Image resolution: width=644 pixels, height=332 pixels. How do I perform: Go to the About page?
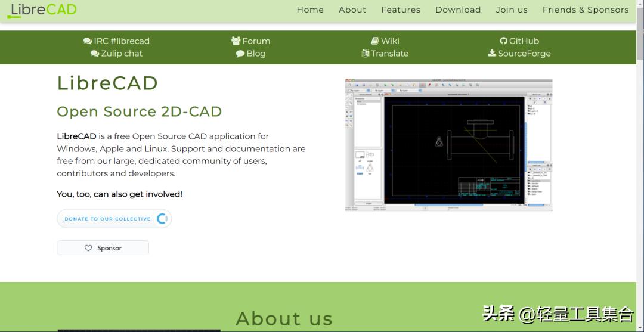[352, 10]
